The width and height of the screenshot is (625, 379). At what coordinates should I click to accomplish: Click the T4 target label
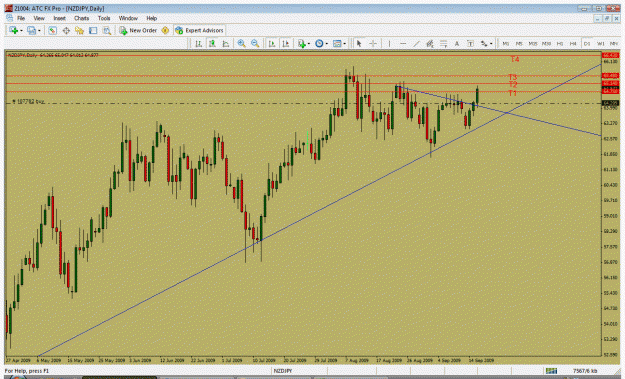coord(515,59)
